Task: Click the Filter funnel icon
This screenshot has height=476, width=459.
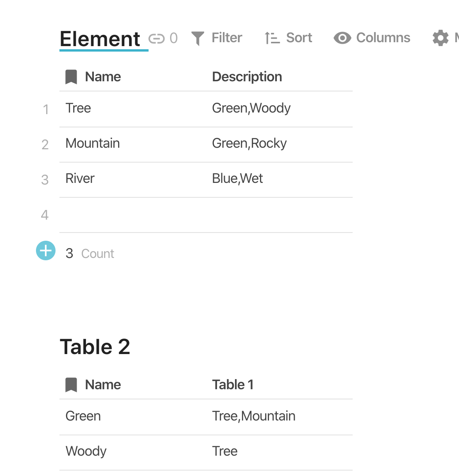Action: (198, 38)
